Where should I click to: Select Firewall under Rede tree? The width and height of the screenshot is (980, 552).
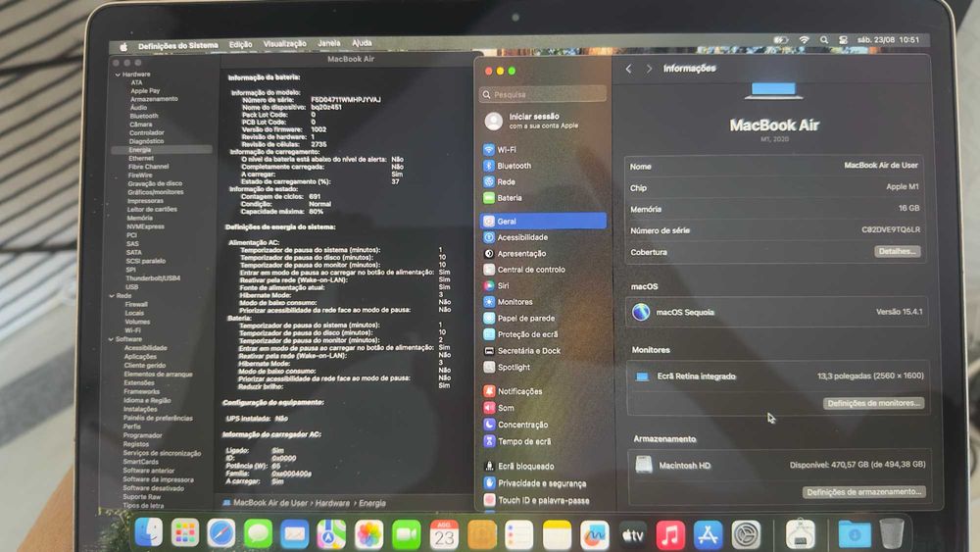(136, 305)
